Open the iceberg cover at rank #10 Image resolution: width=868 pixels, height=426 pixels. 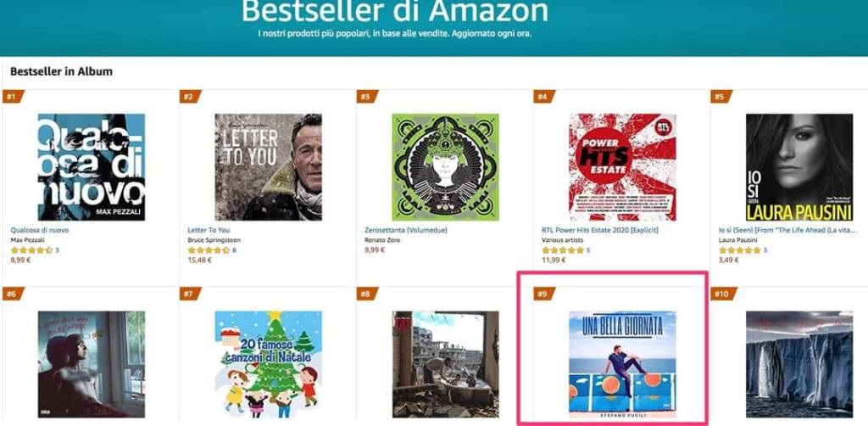tap(799, 365)
